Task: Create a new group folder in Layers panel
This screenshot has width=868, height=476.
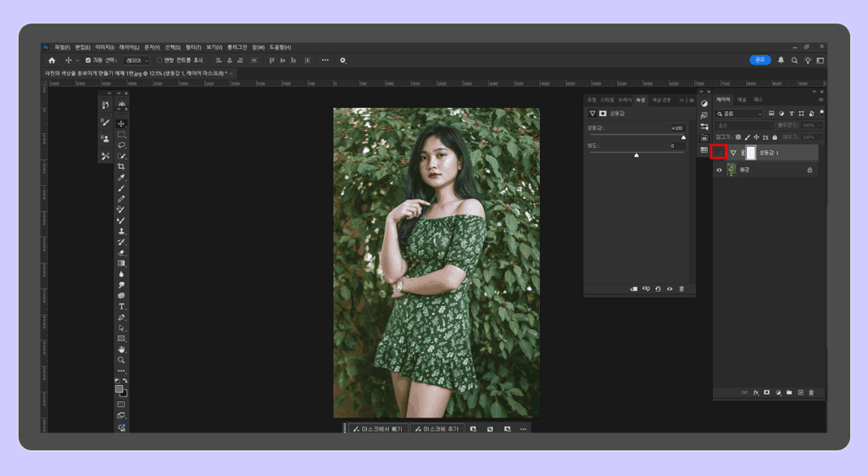Action: tap(789, 392)
